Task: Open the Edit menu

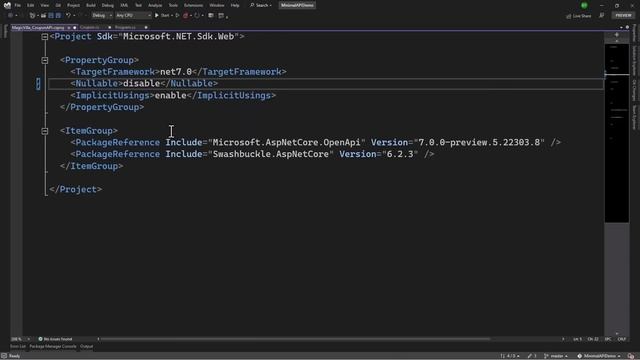Action: (31, 5)
